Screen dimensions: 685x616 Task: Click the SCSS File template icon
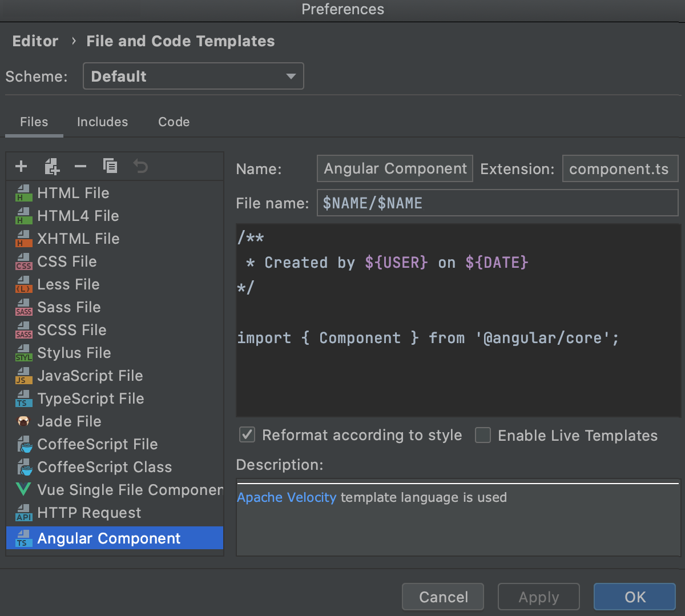point(23,330)
